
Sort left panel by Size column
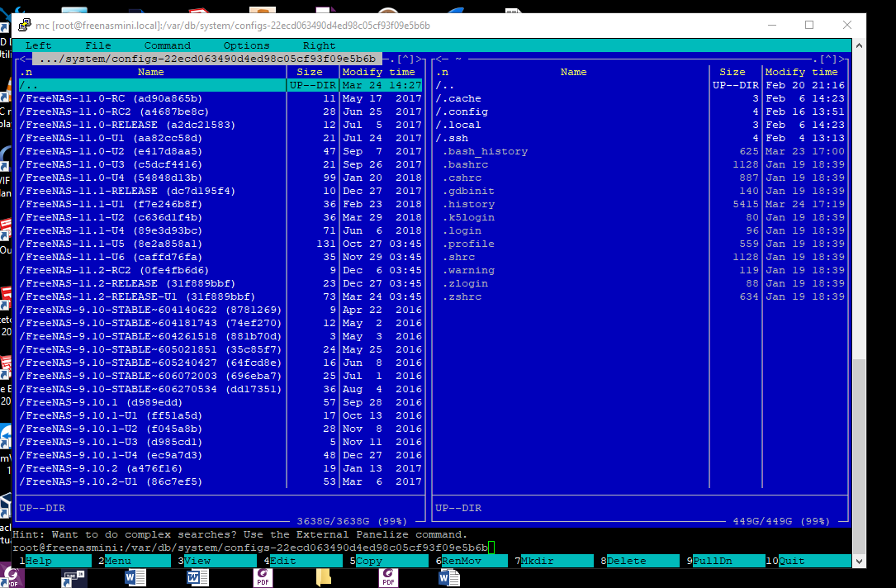[x=310, y=72]
